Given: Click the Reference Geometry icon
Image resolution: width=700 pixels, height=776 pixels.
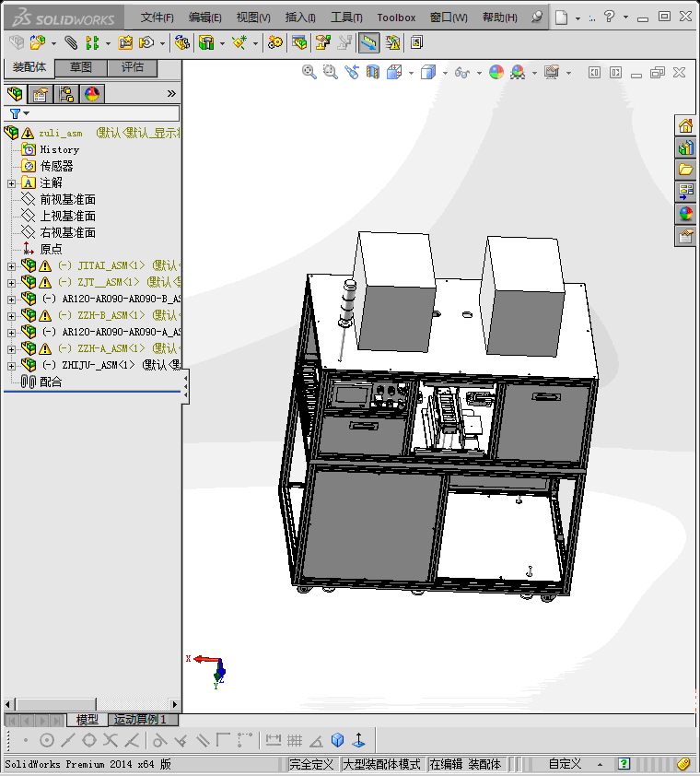Looking at the screenshot, I should [x=239, y=43].
